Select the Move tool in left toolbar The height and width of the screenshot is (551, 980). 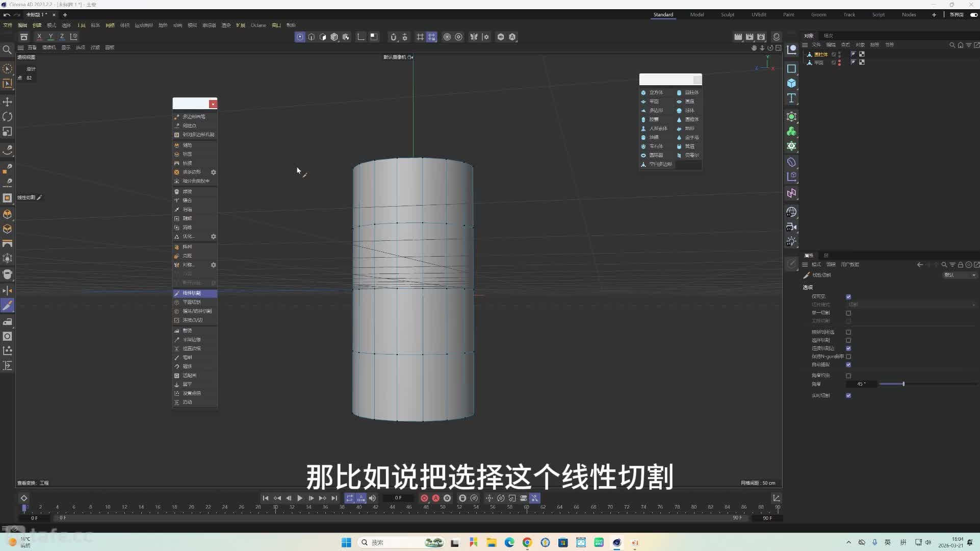(x=7, y=102)
